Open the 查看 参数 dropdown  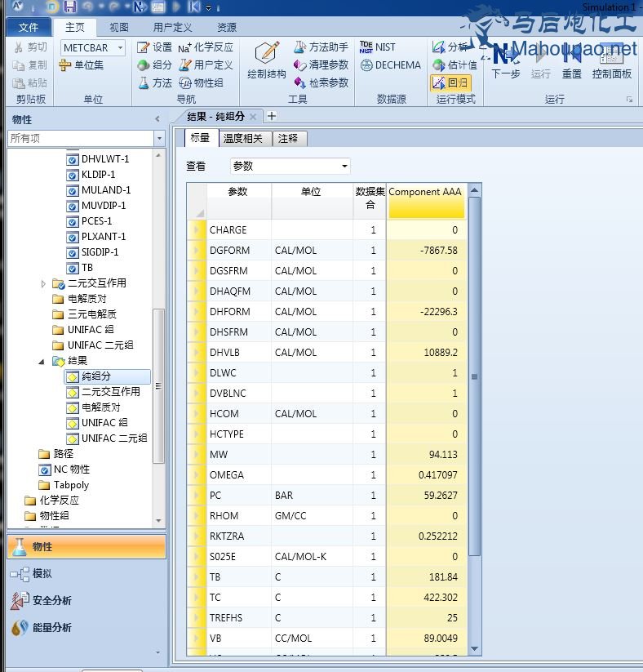coord(290,166)
